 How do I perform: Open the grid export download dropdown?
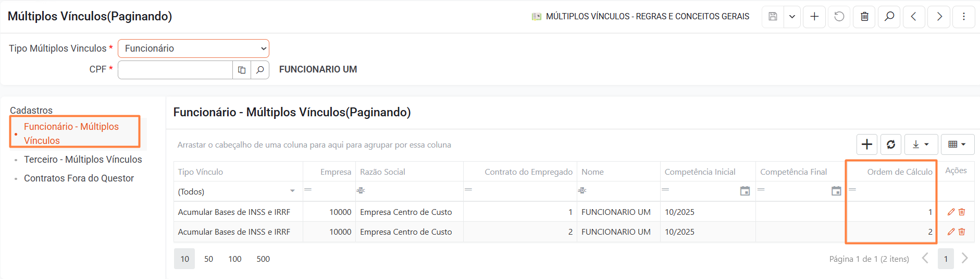[x=921, y=144]
